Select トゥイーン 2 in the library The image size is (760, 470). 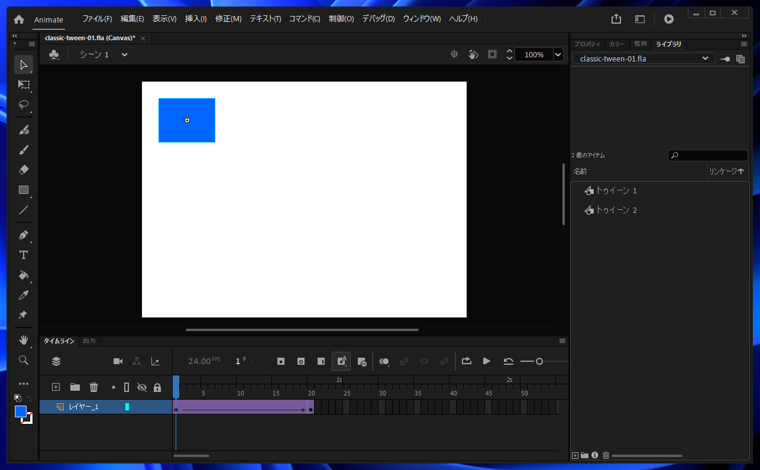tap(616, 211)
